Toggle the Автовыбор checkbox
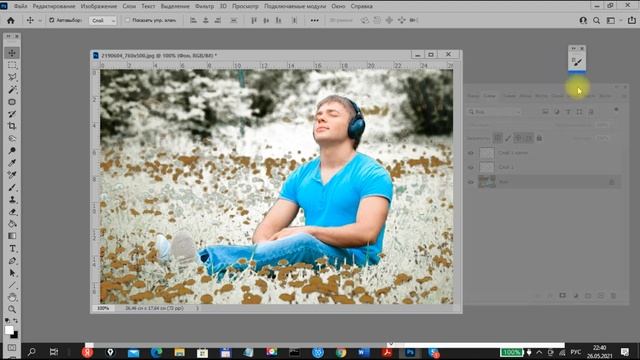Screen dimensions: 640x360 pyautogui.click(x=51, y=20)
